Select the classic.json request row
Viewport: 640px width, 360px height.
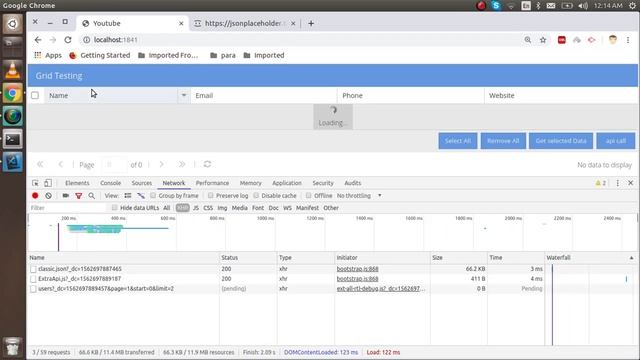[286, 269]
